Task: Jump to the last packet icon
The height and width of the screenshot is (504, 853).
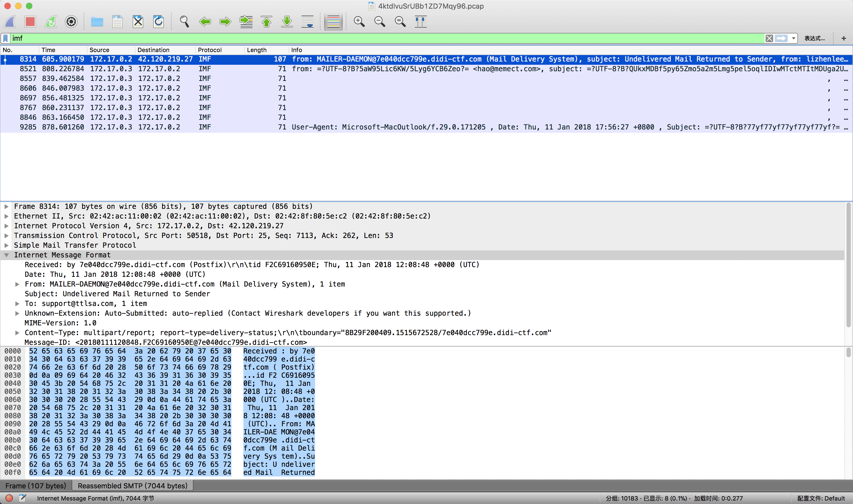Action: (287, 22)
